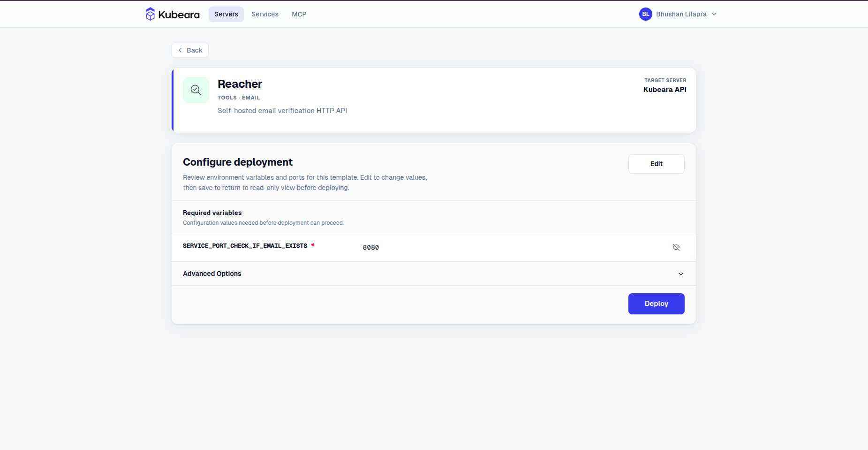
Task: Open the Servers tab
Action: point(226,14)
